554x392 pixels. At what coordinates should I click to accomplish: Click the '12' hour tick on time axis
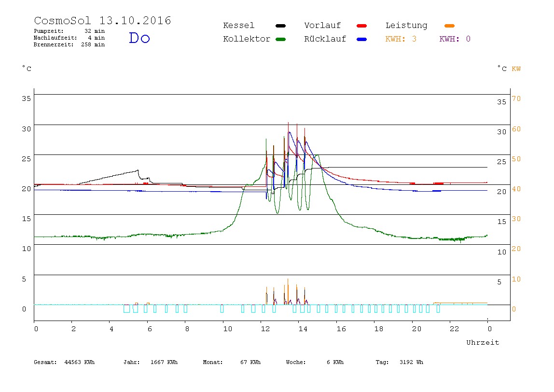click(265, 329)
